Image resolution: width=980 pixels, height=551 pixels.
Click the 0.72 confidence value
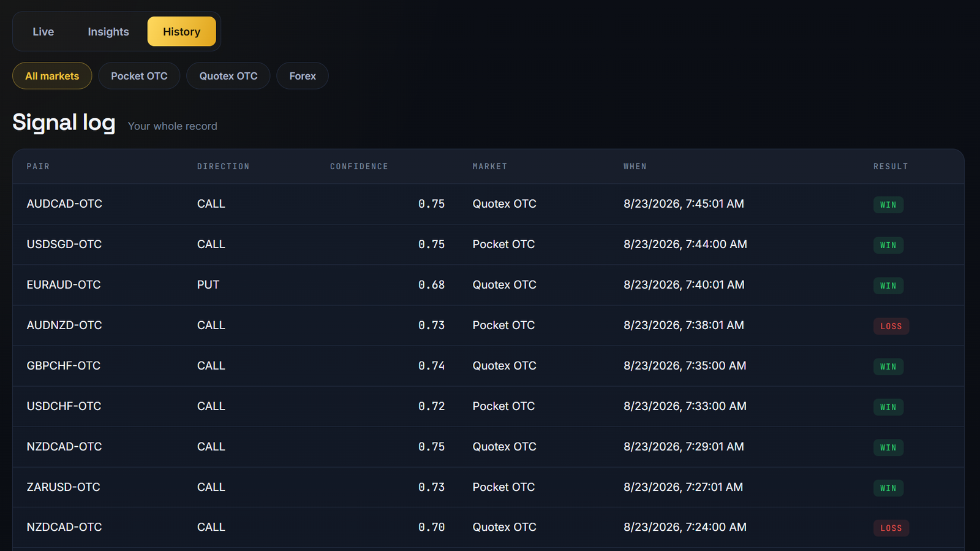(x=431, y=406)
